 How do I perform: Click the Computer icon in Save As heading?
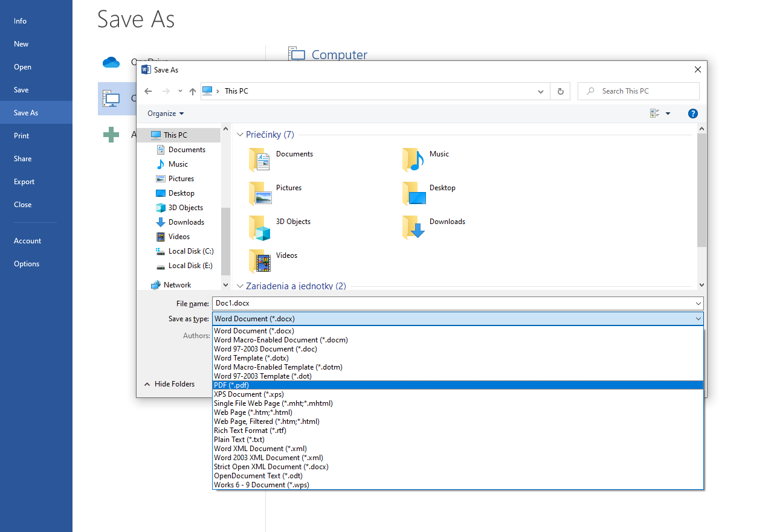tap(297, 54)
